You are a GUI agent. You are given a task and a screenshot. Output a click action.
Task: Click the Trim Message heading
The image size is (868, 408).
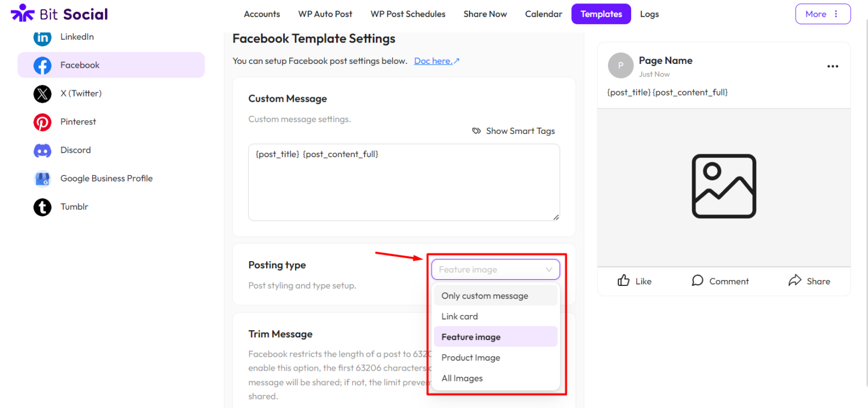[x=280, y=334]
